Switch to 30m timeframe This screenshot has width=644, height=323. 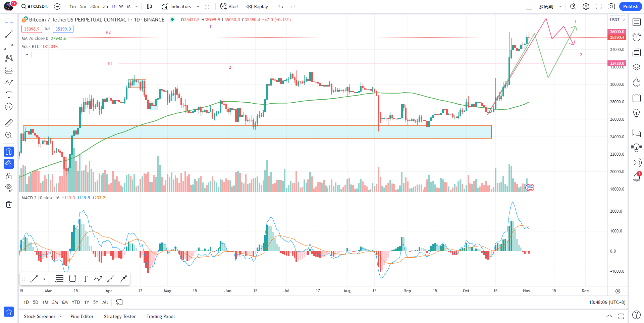(x=95, y=6)
